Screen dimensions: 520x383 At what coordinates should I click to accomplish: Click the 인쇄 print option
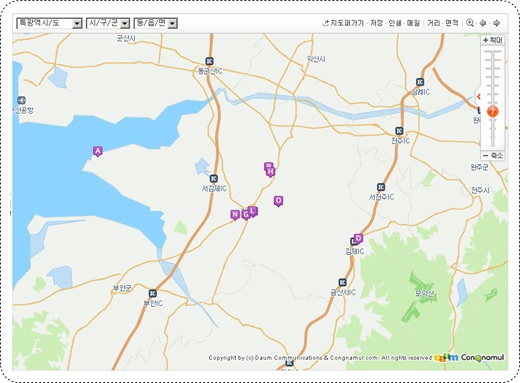(395, 23)
